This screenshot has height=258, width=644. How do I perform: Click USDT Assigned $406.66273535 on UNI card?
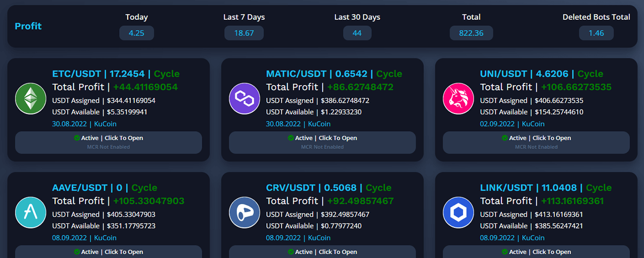pos(532,101)
